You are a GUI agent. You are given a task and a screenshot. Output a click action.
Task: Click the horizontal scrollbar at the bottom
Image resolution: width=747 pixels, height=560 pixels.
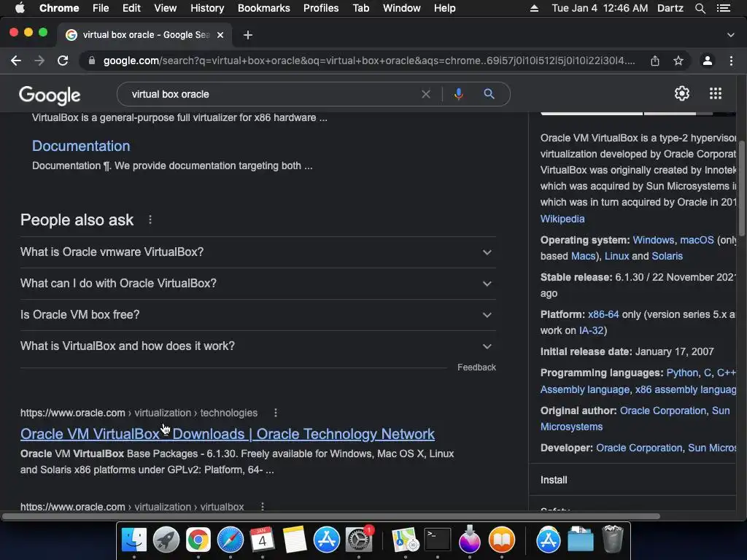pos(331,516)
